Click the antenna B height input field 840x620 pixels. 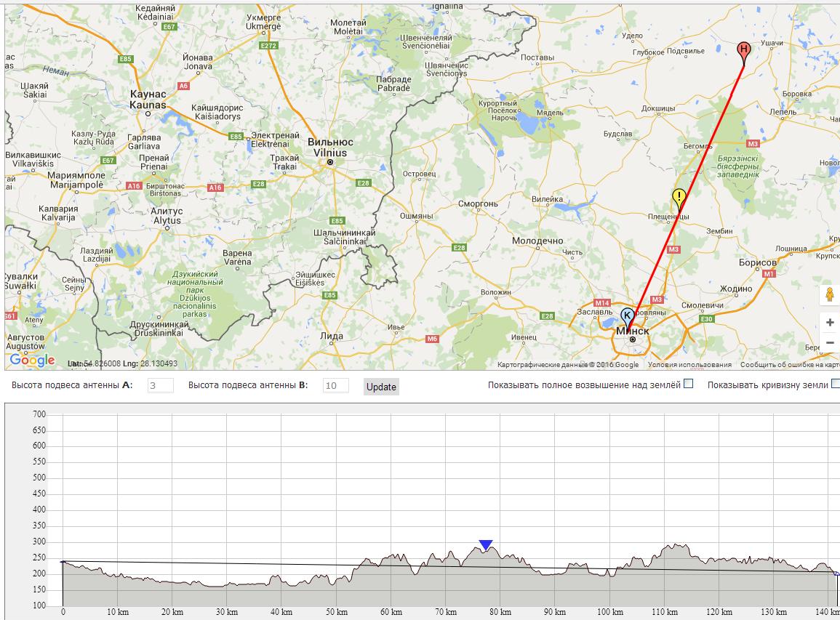point(335,386)
